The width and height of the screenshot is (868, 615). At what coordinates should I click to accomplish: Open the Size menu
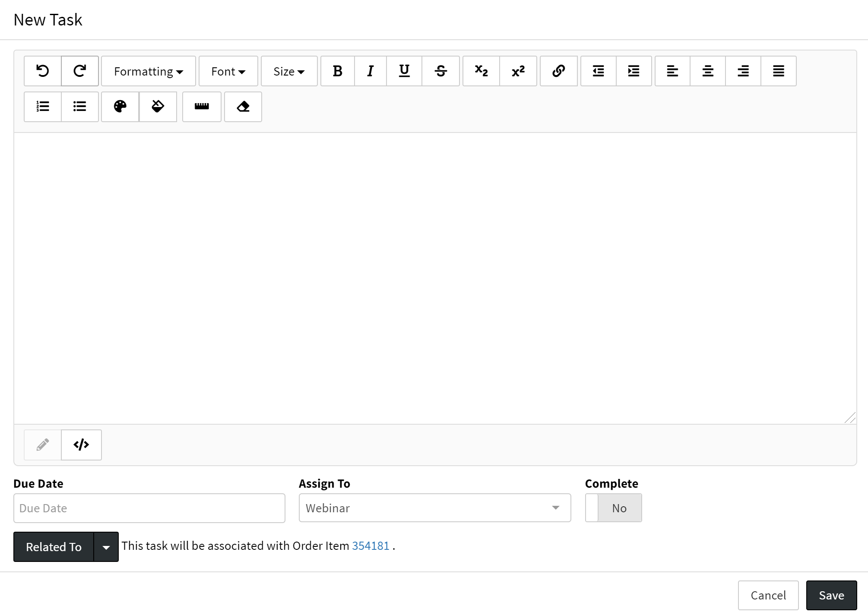(x=289, y=71)
